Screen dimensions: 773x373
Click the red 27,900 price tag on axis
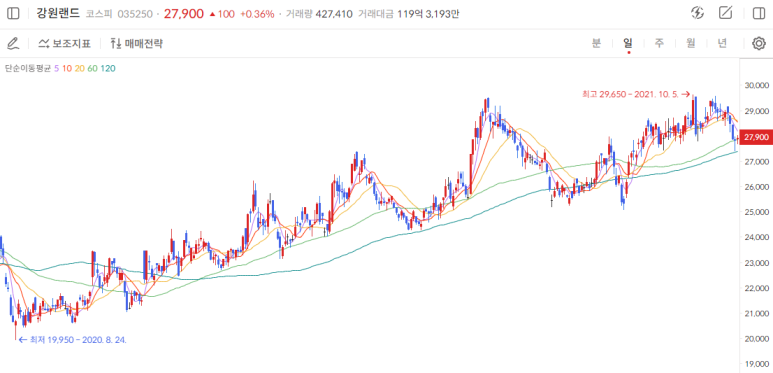tap(757, 136)
